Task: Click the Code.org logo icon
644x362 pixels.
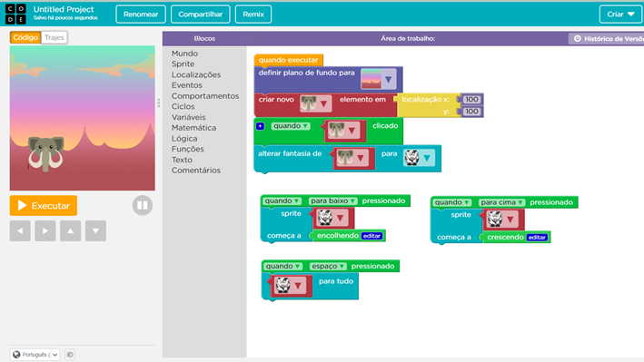Action: pyautogui.click(x=15, y=14)
